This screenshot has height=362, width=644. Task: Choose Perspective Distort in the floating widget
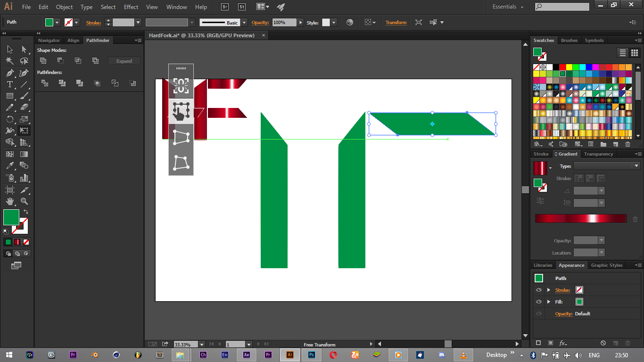[181, 137]
